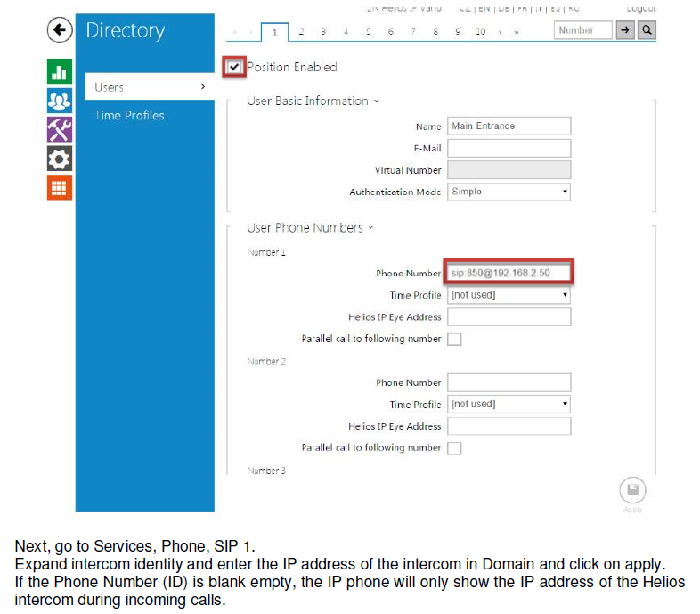Open Number 1 Time Profile dropdown
This screenshot has width=700, height=614.
pos(509,295)
